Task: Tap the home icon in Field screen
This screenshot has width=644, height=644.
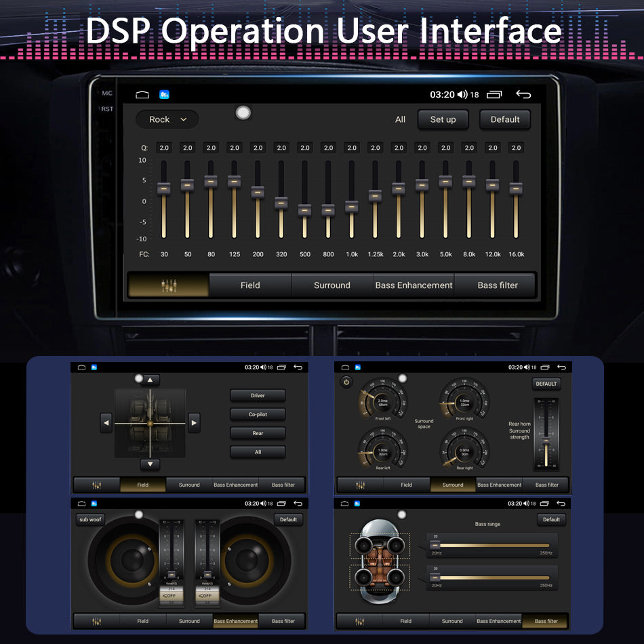Action: click(81, 367)
